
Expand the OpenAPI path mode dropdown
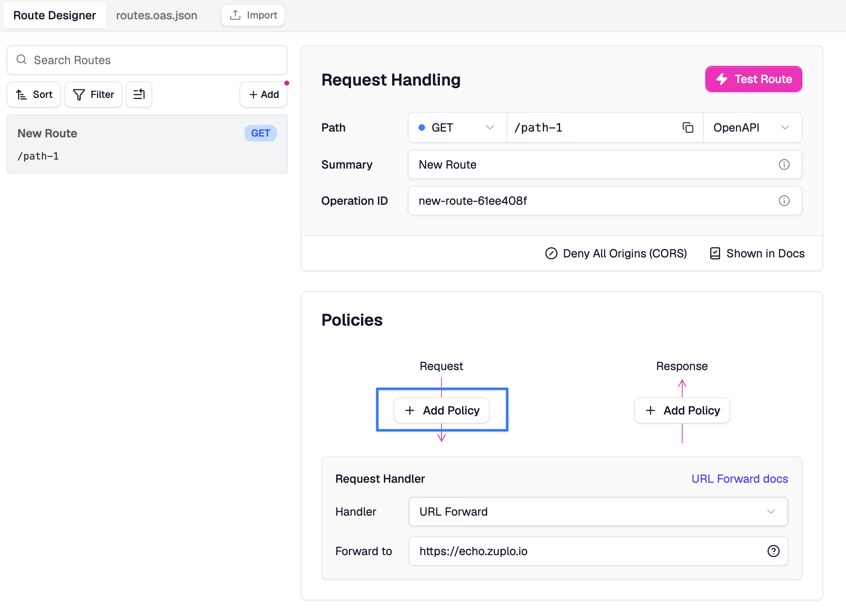(x=751, y=127)
